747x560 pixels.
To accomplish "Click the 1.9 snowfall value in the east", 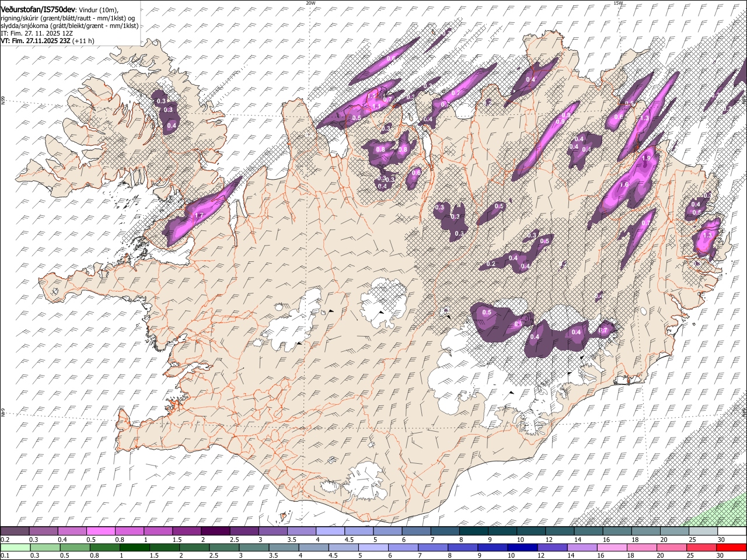I will [646, 159].
